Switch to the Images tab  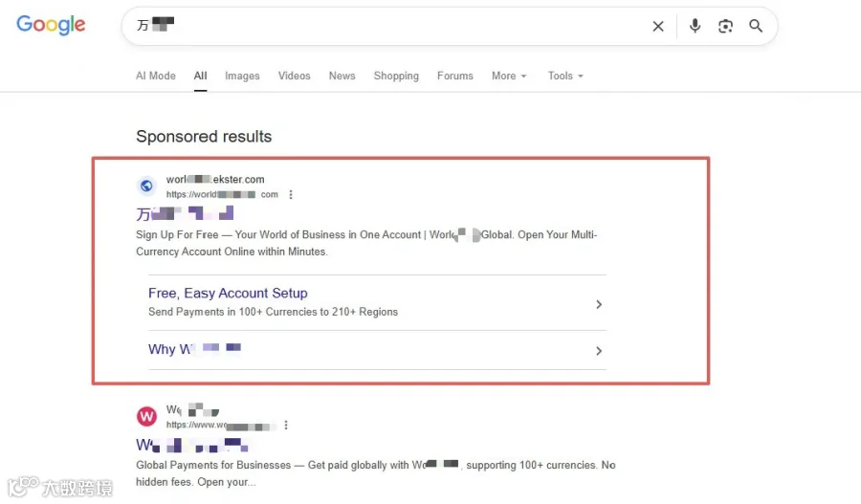pyautogui.click(x=242, y=76)
